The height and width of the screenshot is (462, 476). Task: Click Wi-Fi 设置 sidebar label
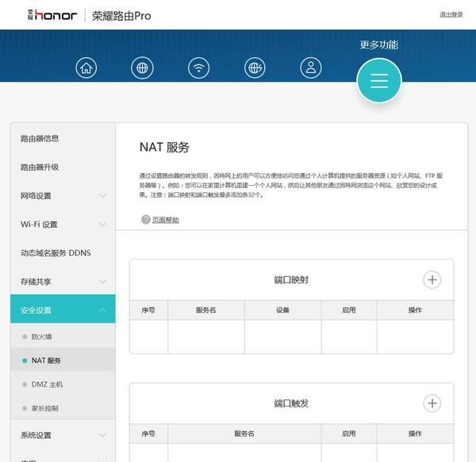point(39,225)
